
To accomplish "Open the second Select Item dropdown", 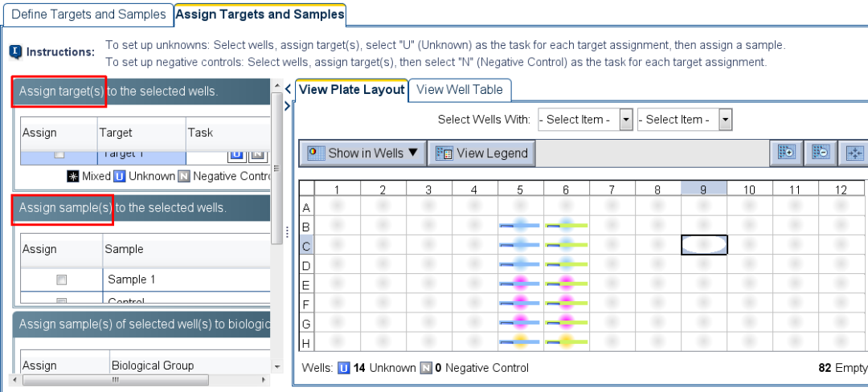I will pyautogui.click(x=725, y=120).
